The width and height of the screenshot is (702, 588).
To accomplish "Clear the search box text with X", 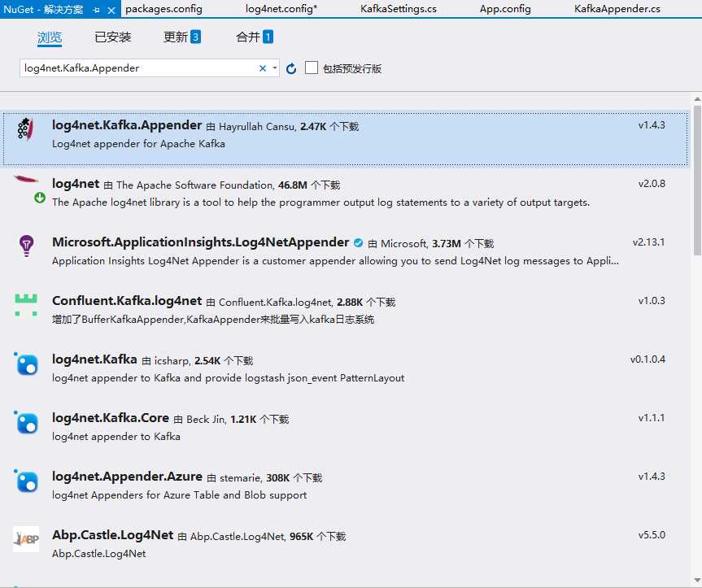I will (x=263, y=68).
